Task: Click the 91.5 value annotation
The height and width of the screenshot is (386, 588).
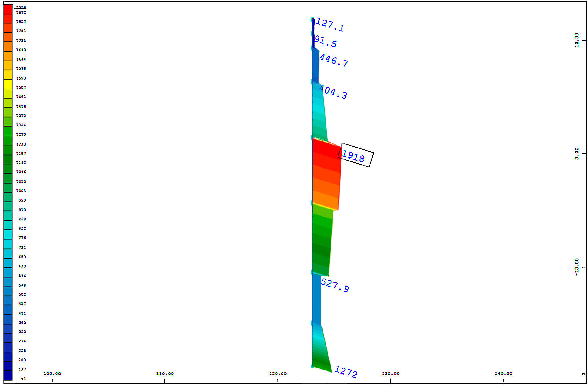Action: (x=325, y=42)
